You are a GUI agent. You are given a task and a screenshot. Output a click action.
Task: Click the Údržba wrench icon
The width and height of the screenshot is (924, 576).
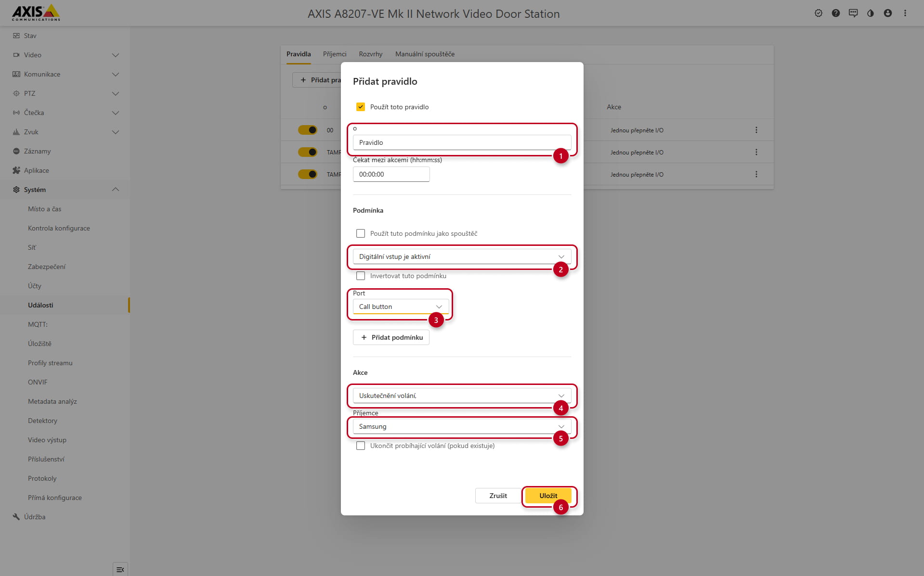[16, 517]
